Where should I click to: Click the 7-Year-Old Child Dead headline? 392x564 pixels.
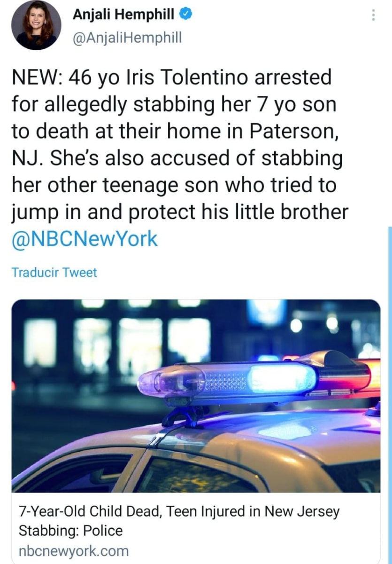coord(178,511)
